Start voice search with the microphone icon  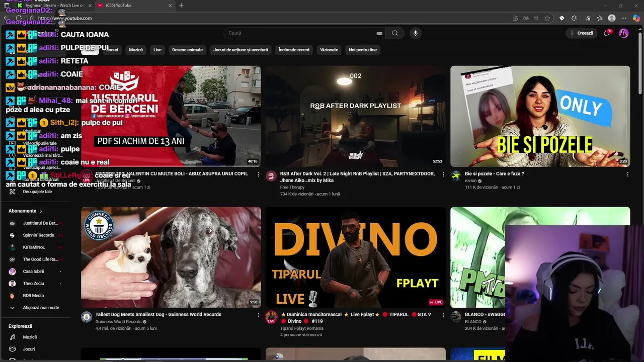coord(415,33)
